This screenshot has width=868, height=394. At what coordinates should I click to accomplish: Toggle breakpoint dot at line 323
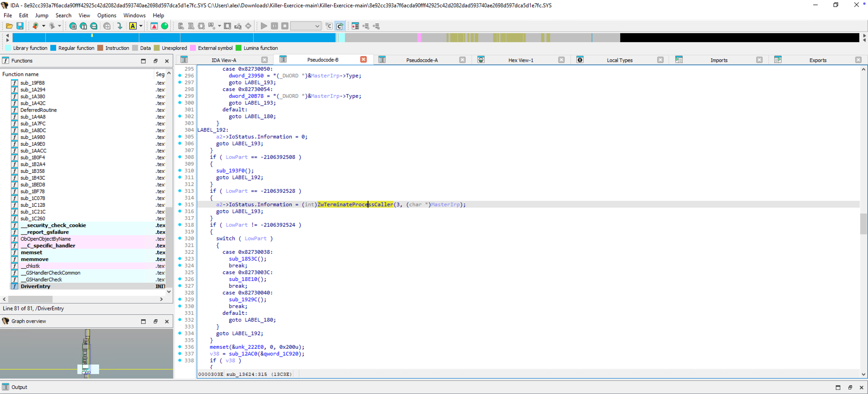coord(180,259)
